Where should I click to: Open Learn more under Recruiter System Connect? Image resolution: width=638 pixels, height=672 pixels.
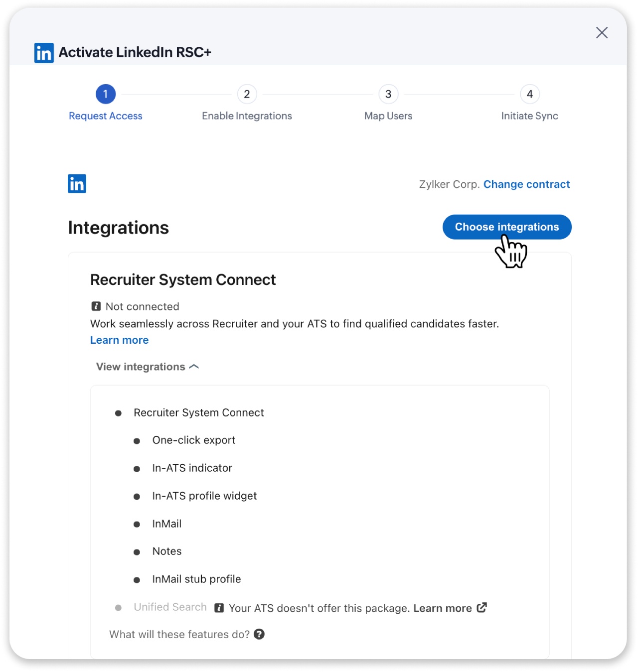[x=120, y=340]
